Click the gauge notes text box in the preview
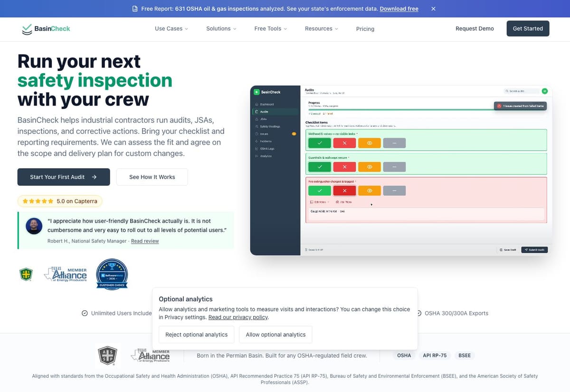Viewport: 570px width, 392px height. click(x=427, y=214)
